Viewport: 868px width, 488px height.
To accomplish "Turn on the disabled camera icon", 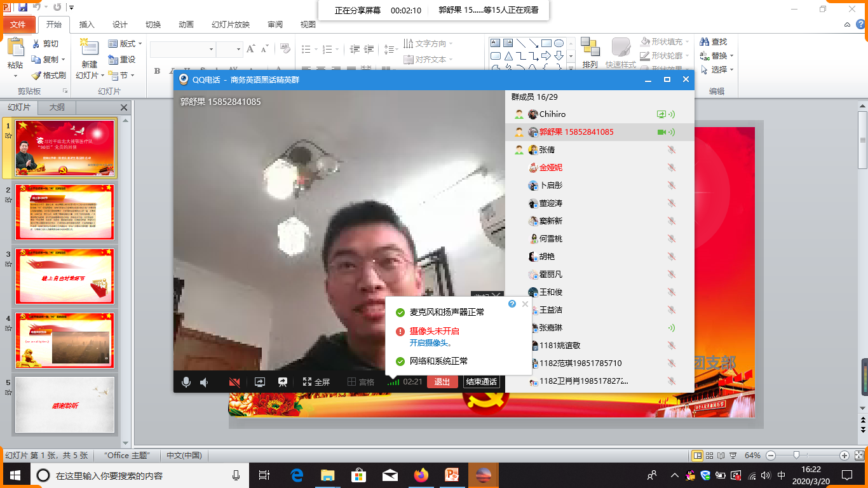I will 234,382.
